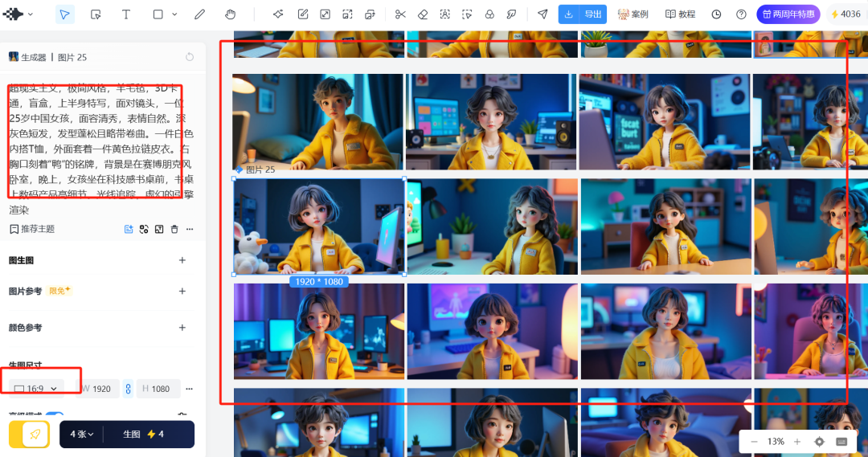
Task: Activate the hand pan tool
Action: click(x=231, y=14)
